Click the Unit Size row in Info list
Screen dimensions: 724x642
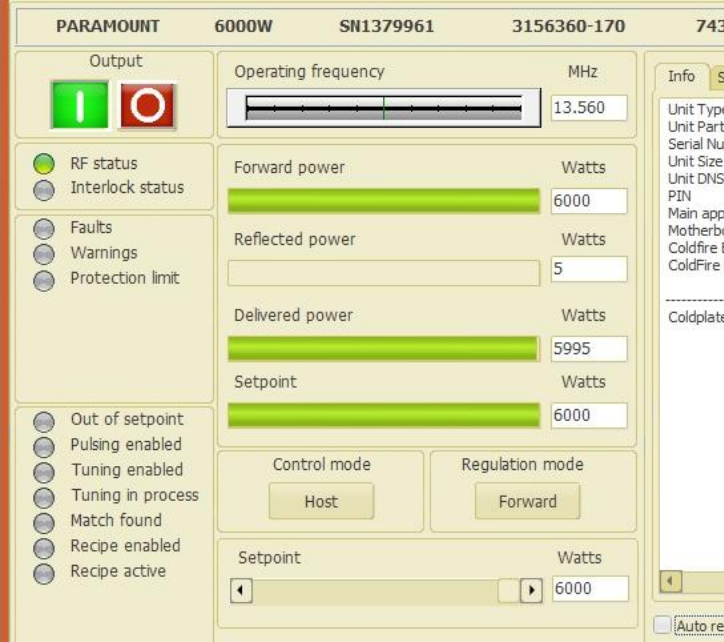point(693,162)
